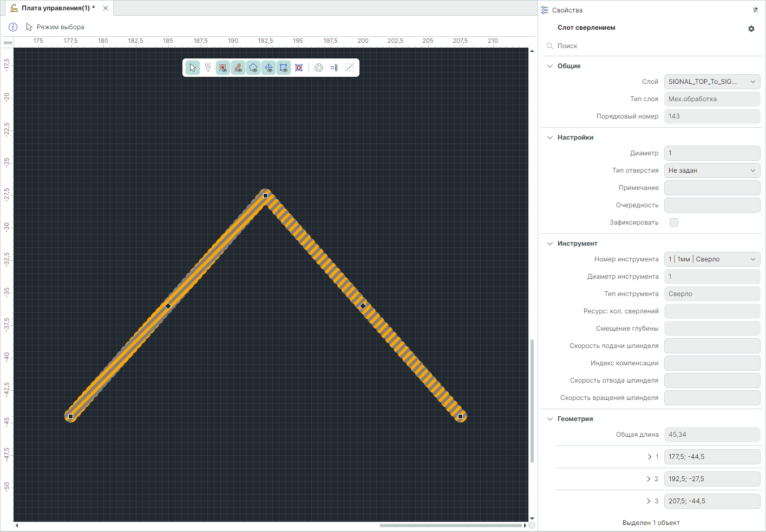Toggle visibility of crosshair targets (eye icon)
Viewport: 766px width, 532px height.
coord(269,68)
